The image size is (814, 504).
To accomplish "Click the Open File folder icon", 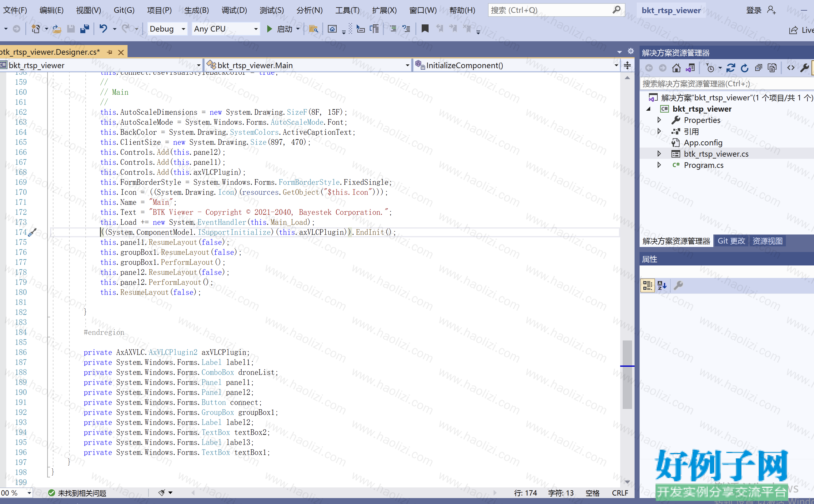I will coord(57,29).
